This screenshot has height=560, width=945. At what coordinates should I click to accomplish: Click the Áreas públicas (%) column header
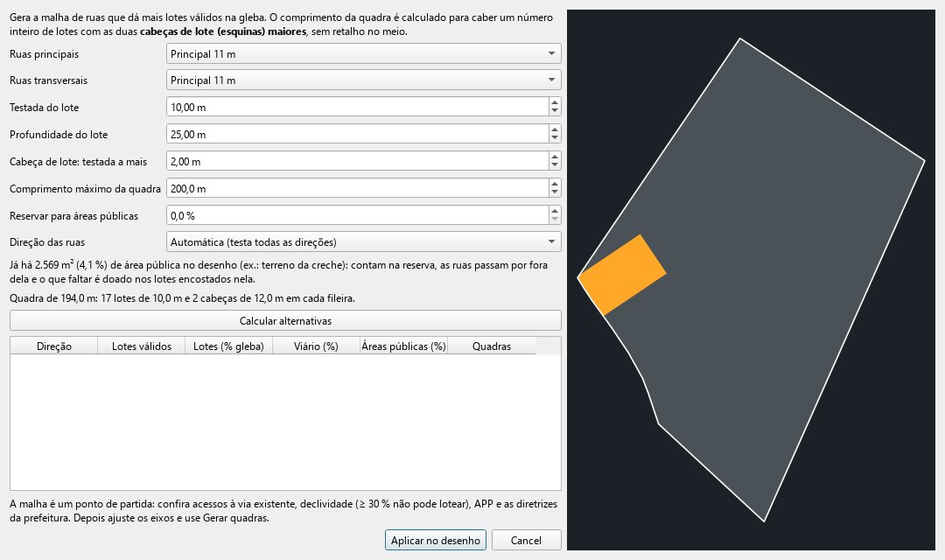click(x=403, y=346)
